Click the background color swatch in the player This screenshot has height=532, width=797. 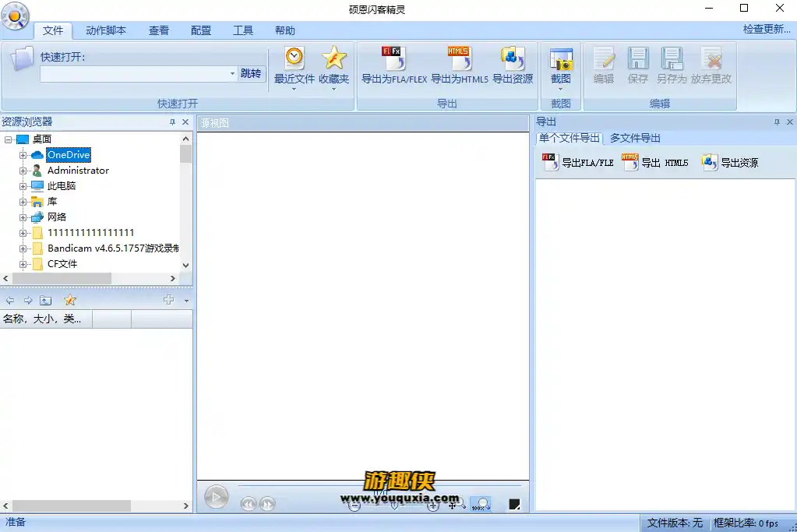coord(514,505)
